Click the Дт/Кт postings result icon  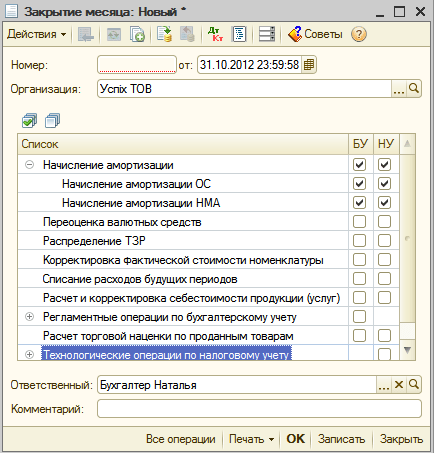click(x=215, y=34)
